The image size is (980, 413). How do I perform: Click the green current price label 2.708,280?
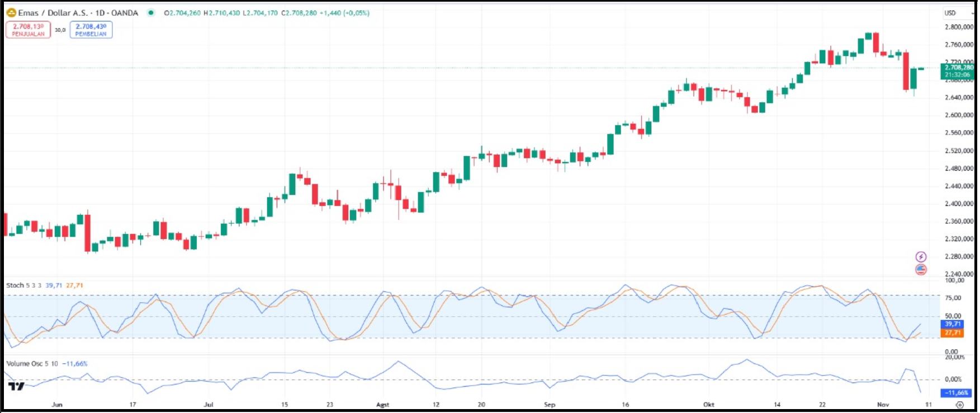click(958, 68)
